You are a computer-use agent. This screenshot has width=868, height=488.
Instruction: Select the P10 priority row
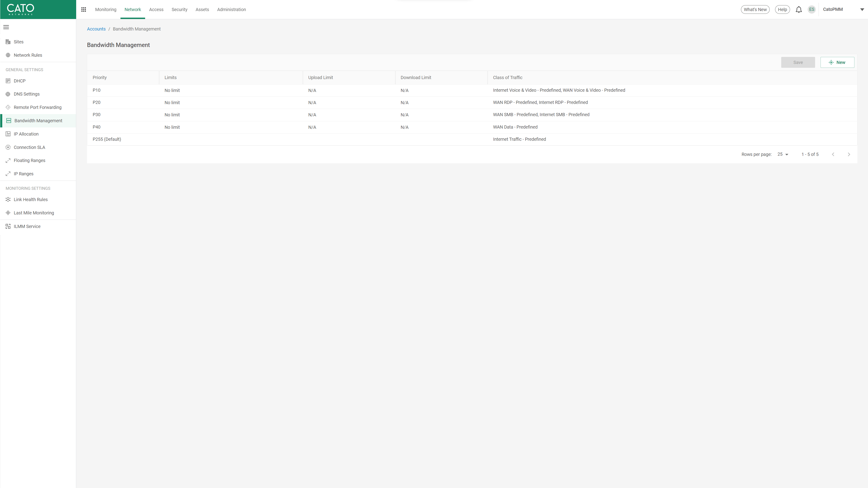pyautogui.click(x=96, y=90)
